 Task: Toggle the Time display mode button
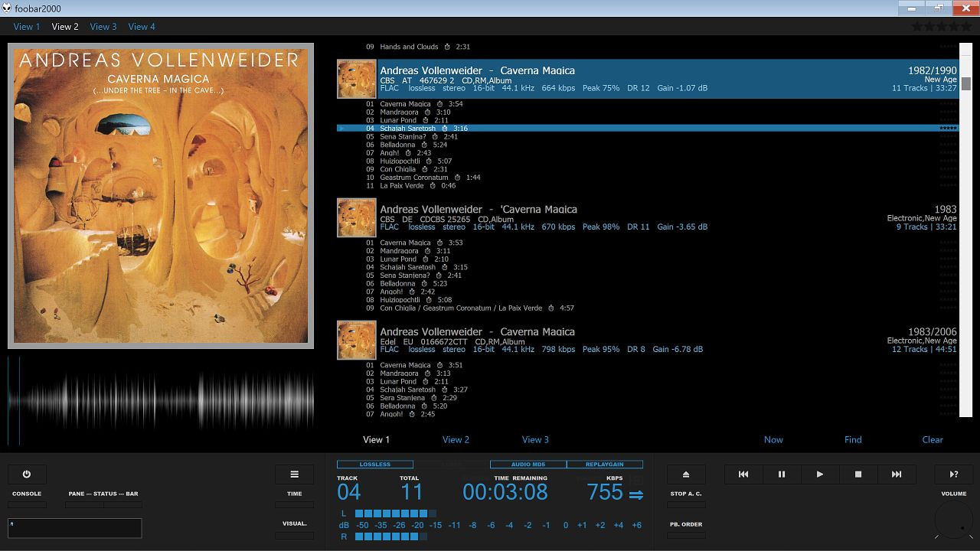(294, 504)
